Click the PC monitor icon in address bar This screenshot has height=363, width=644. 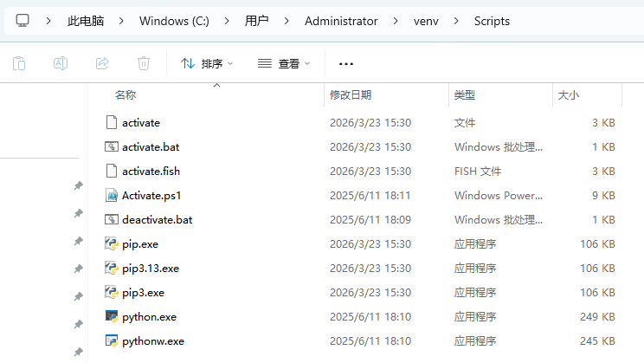point(23,21)
